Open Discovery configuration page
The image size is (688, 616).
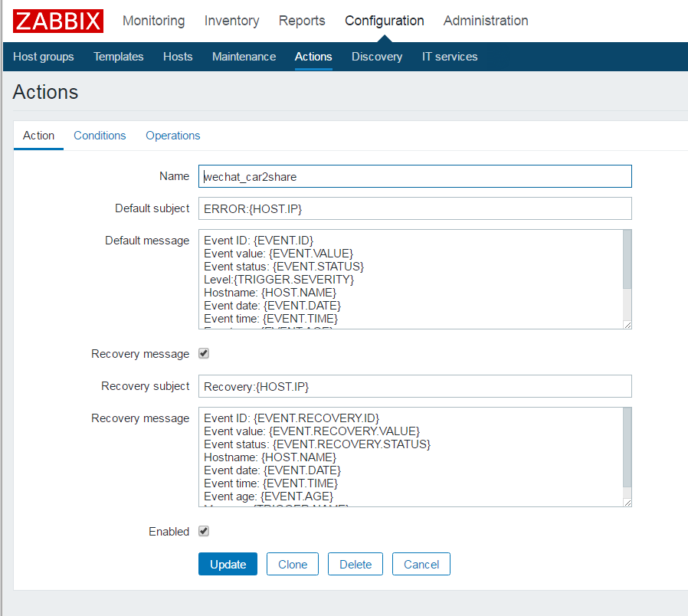[x=377, y=57]
